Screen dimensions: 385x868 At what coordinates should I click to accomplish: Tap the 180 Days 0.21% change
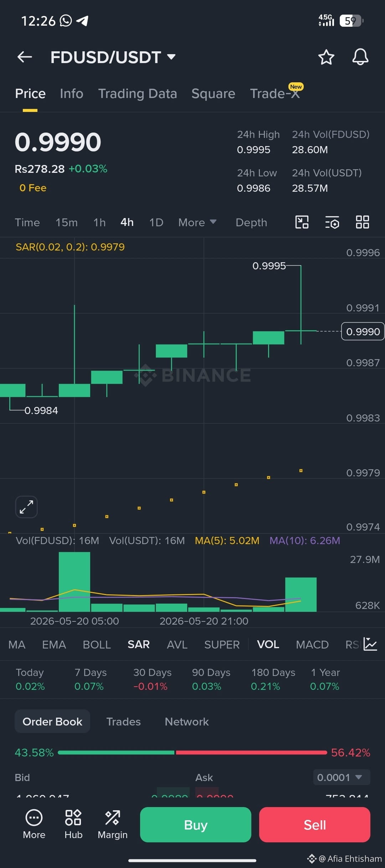[273, 679]
